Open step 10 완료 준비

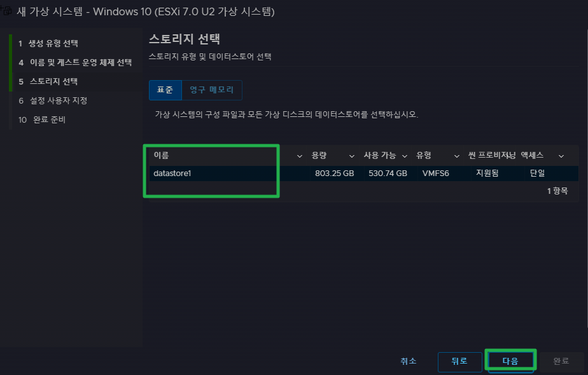click(42, 120)
